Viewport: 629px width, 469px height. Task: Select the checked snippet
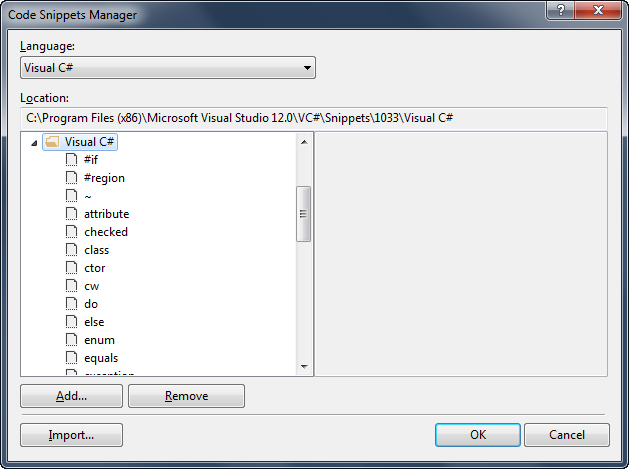[x=106, y=232]
